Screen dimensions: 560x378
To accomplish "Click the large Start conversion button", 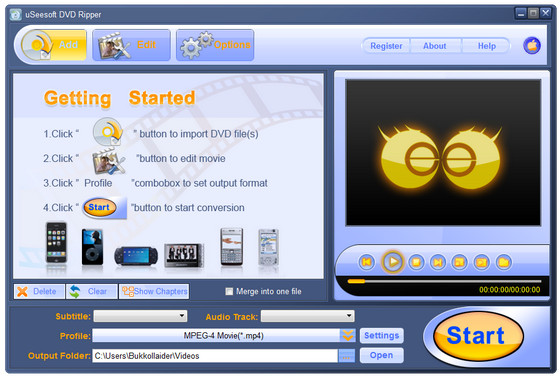I will pos(479,336).
